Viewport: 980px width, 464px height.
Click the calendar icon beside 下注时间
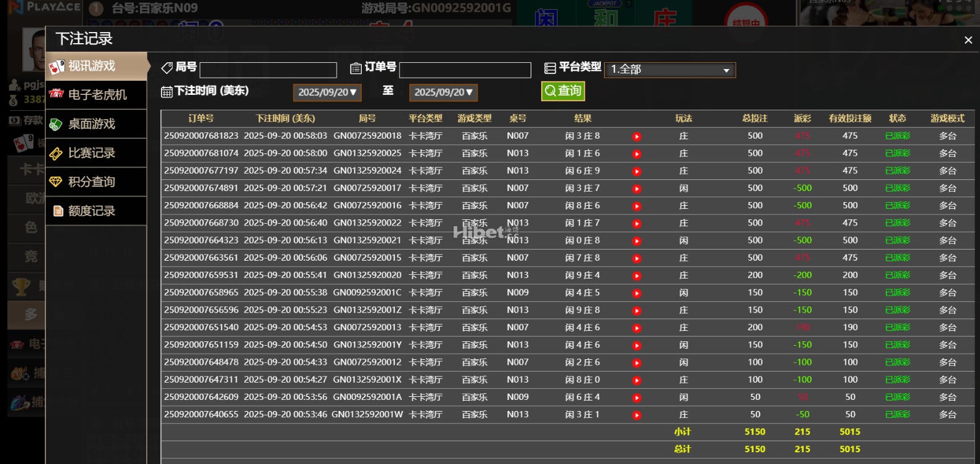click(166, 92)
